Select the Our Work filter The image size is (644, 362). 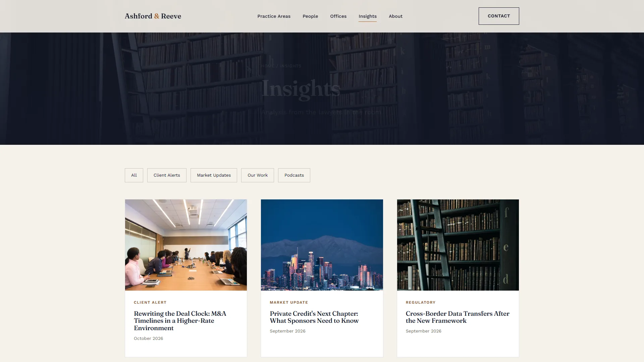point(258,175)
